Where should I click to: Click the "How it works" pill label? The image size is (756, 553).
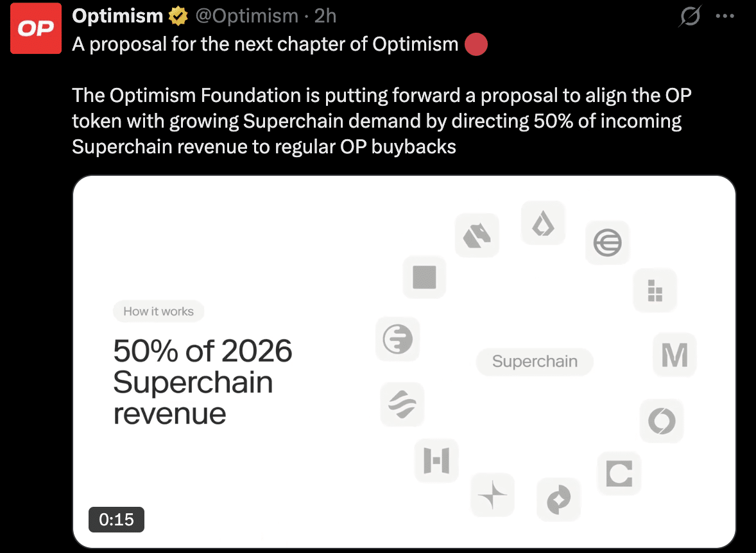point(159,312)
